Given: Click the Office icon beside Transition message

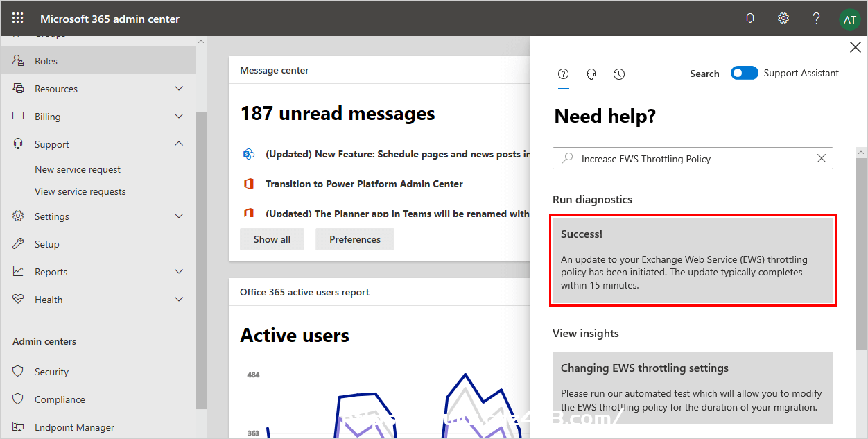Looking at the screenshot, I should tap(248, 184).
